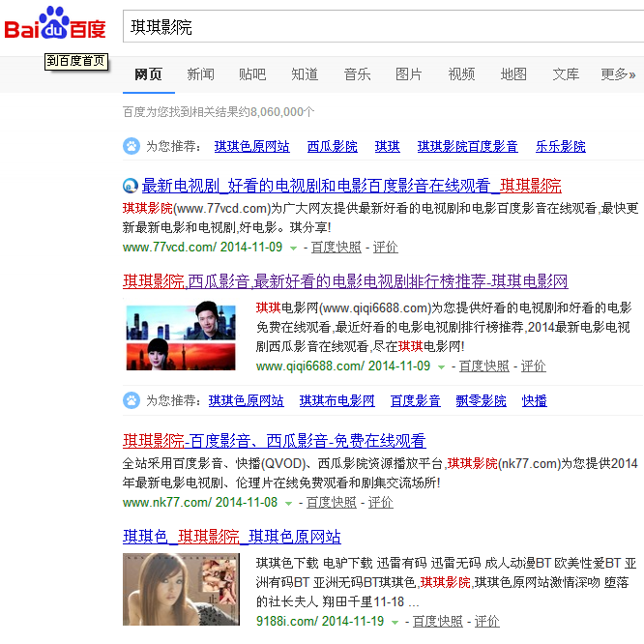Open result 最新电视剧_好看的电视剧和电影百度影音在线观看

[x=352, y=186]
